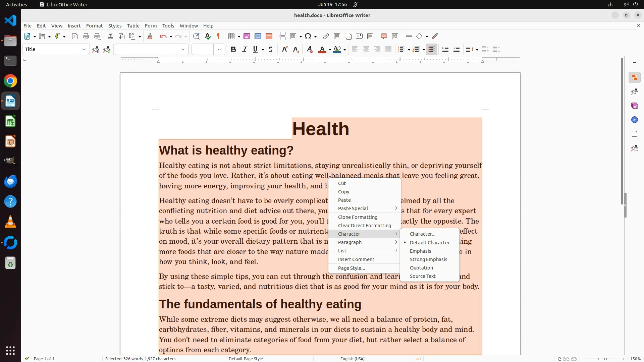This screenshot has width=644, height=362.
Task: Click the Clone Formatting paintbrush icon
Action: click(x=150, y=37)
